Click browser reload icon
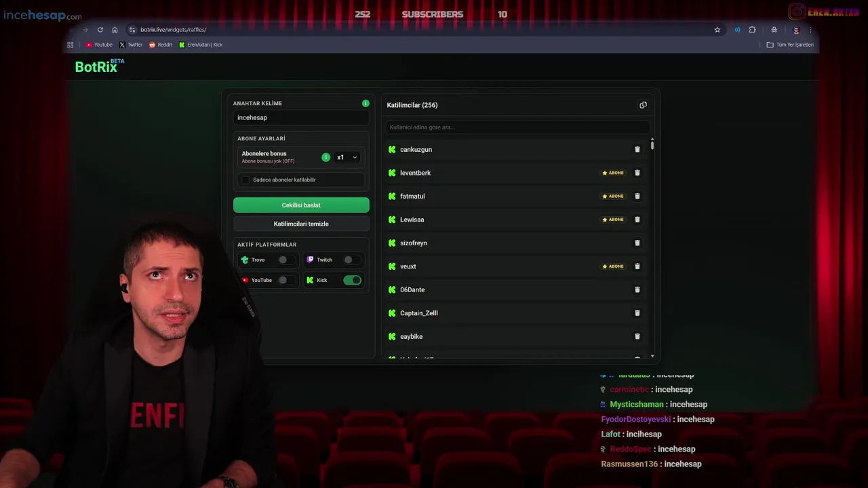This screenshot has height=488, width=868. click(x=100, y=30)
